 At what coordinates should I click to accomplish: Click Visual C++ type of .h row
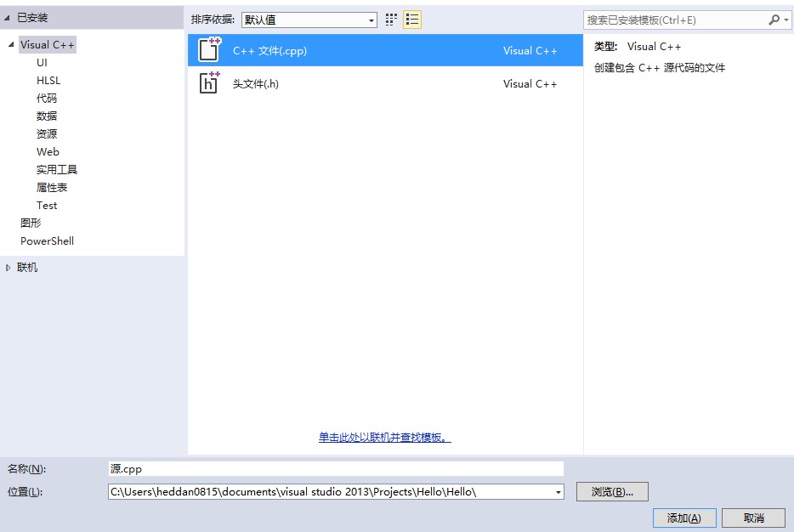coord(530,84)
